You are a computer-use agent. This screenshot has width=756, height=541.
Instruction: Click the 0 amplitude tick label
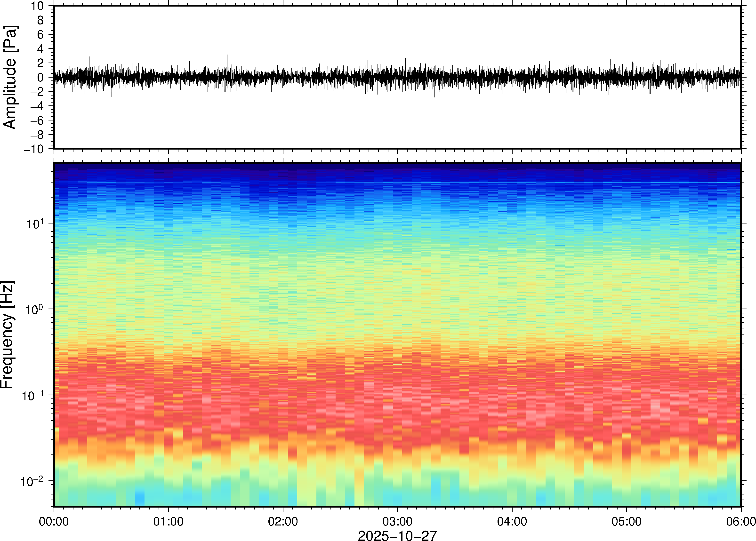41,78
